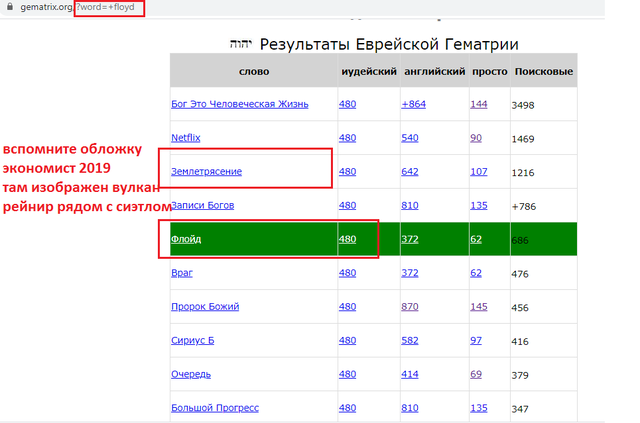
Task: Click 480 in the Флойд row
Action: click(347, 239)
